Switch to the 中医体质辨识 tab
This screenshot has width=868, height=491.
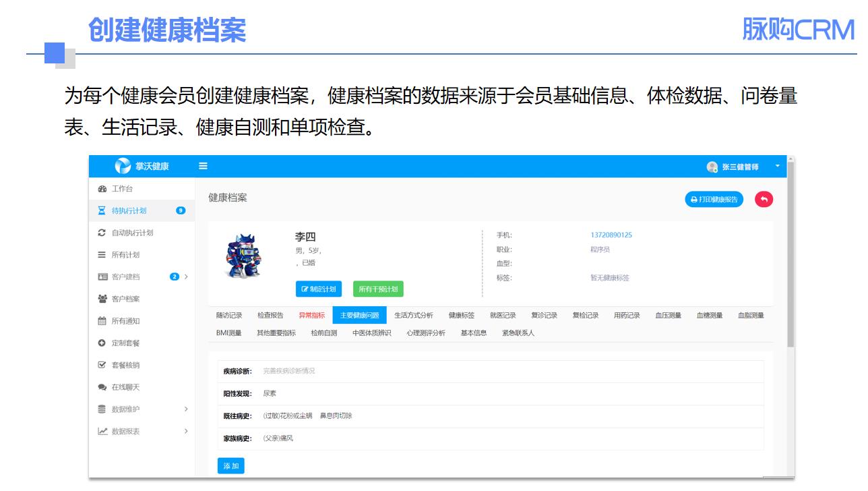click(x=371, y=333)
